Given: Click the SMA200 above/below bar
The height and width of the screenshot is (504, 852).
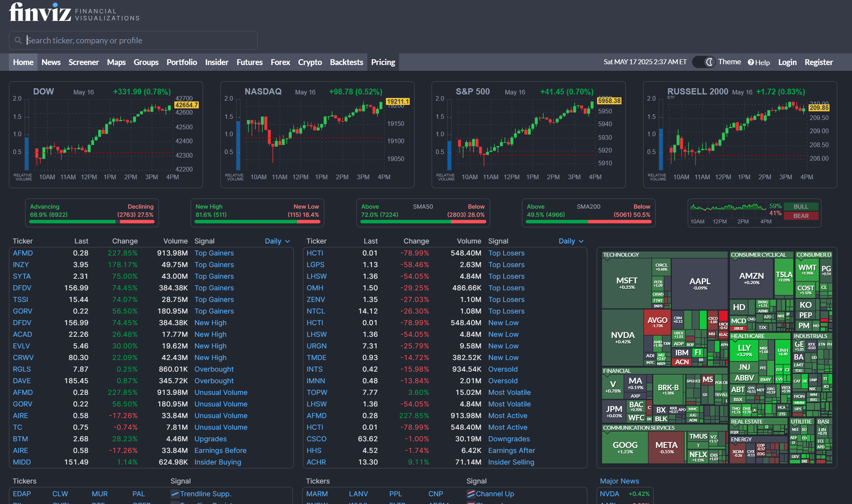Looking at the screenshot, I should (589, 222).
